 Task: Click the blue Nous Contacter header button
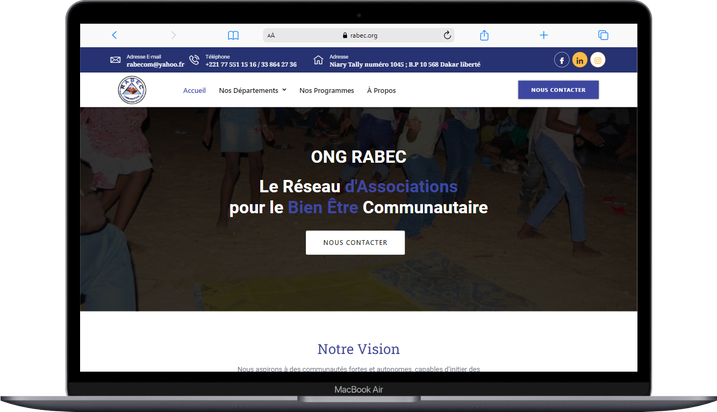558,90
